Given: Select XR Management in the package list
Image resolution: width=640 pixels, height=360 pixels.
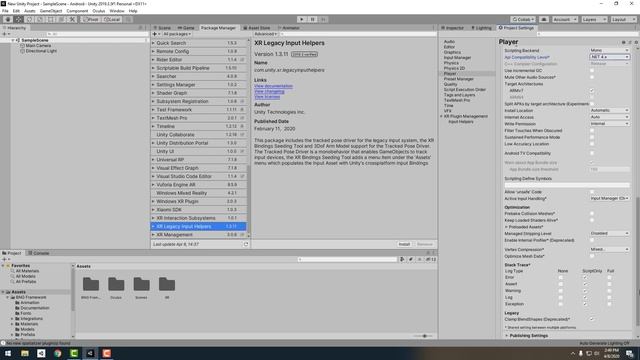Looking at the screenshot, I should tap(199, 235).
